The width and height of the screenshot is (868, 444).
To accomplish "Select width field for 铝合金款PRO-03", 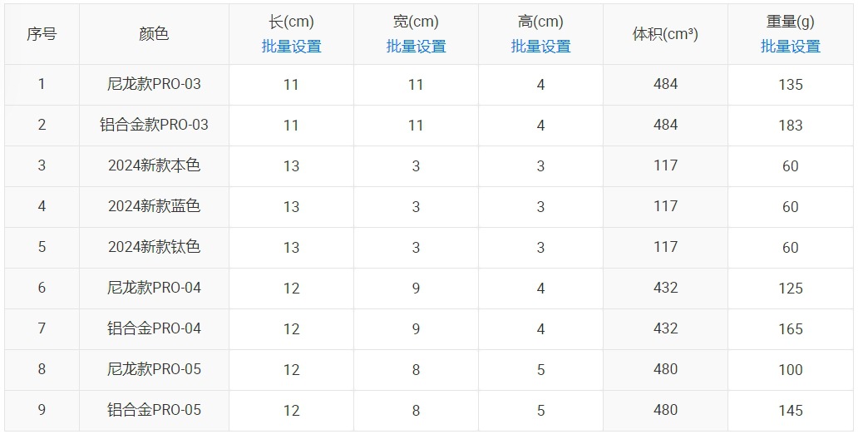I will tap(416, 126).
